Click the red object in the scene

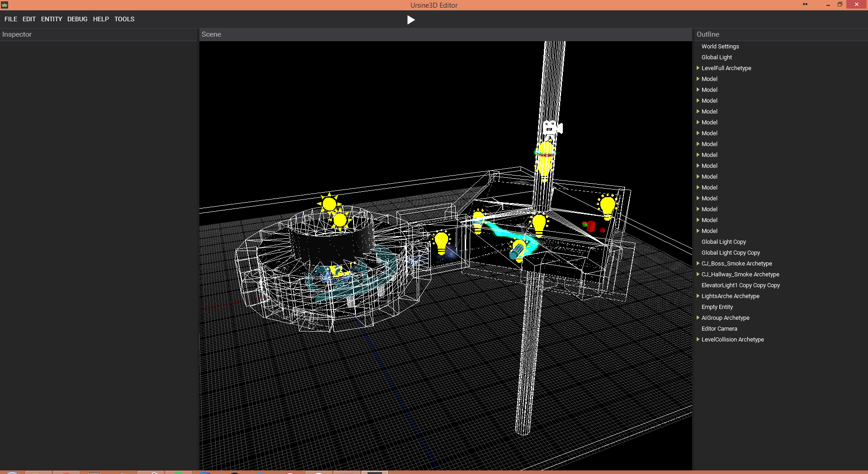tap(590, 226)
